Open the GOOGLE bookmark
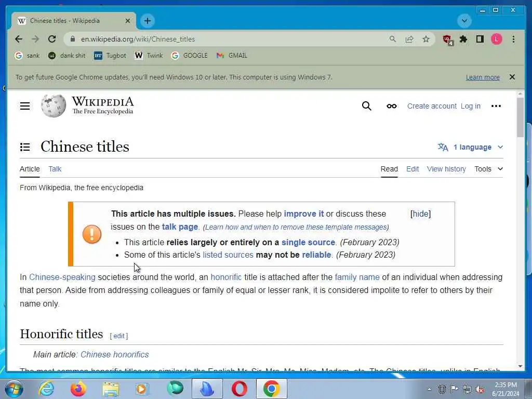This screenshot has width=532, height=399. coord(189,55)
